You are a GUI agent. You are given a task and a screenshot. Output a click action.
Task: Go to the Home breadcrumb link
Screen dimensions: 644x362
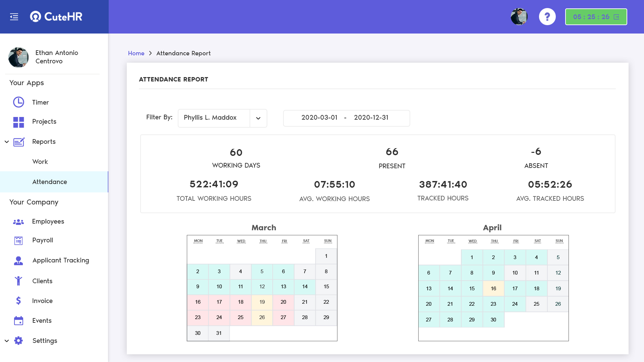tap(136, 53)
